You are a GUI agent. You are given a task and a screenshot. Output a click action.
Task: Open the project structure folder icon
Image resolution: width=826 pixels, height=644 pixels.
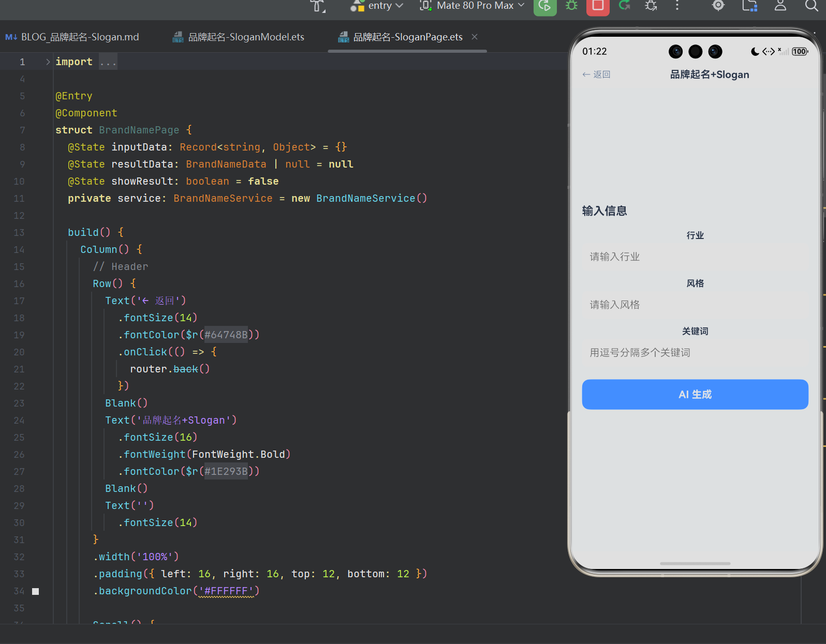pyautogui.click(x=749, y=6)
